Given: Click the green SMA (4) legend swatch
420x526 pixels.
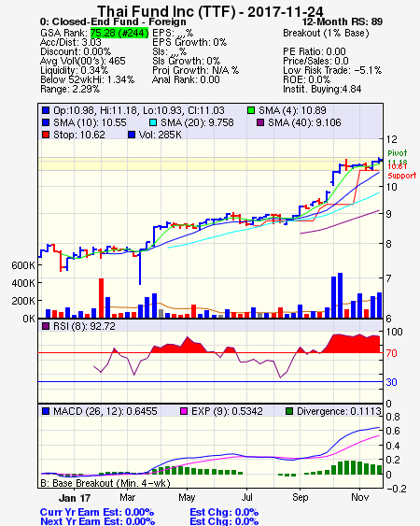Looking at the screenshot, I should (251, 110).
